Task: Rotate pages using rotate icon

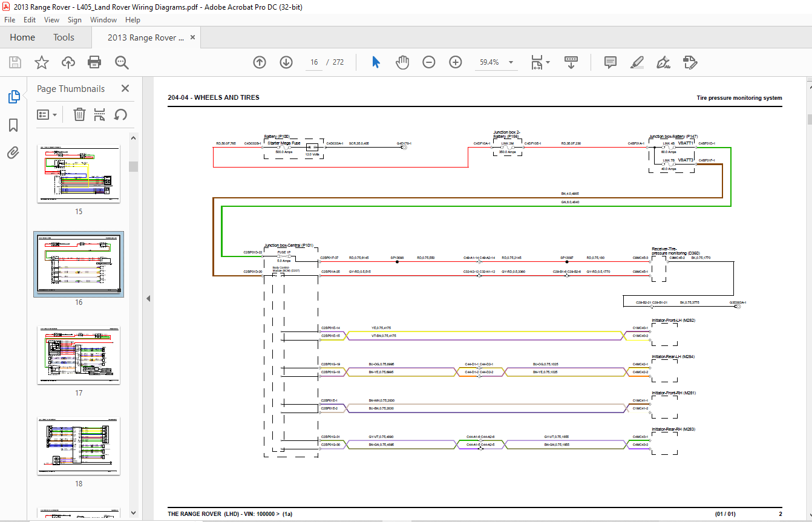Action: tap(120, 114)
